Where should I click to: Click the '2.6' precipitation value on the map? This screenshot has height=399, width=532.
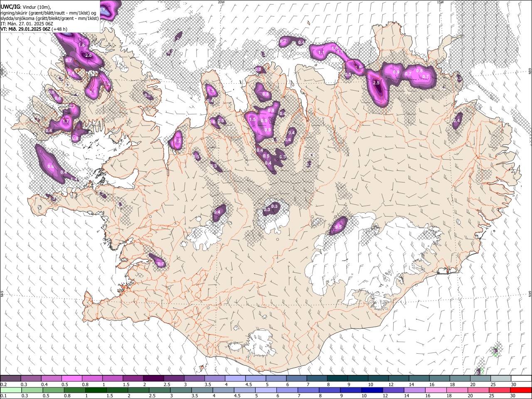click(x=88, y=55)
